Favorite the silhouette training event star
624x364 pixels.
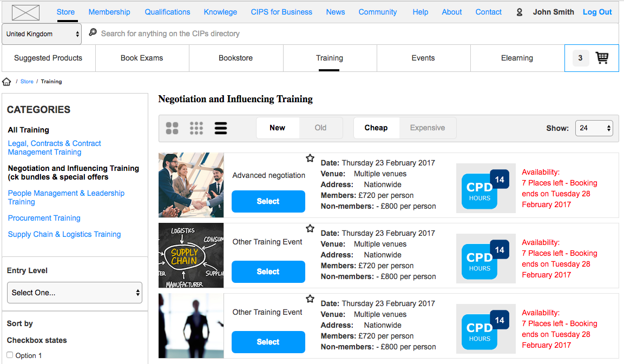point(310,299)
